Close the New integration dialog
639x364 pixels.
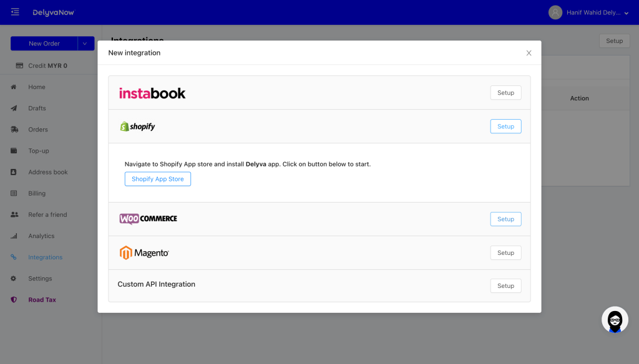click(529, 53)
